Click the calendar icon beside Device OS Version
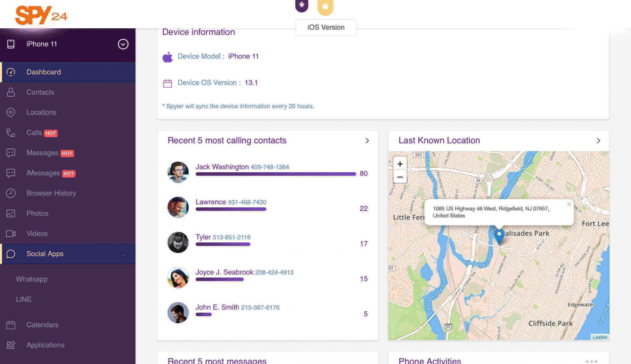The image size is (631, 364). pos(168,83)
